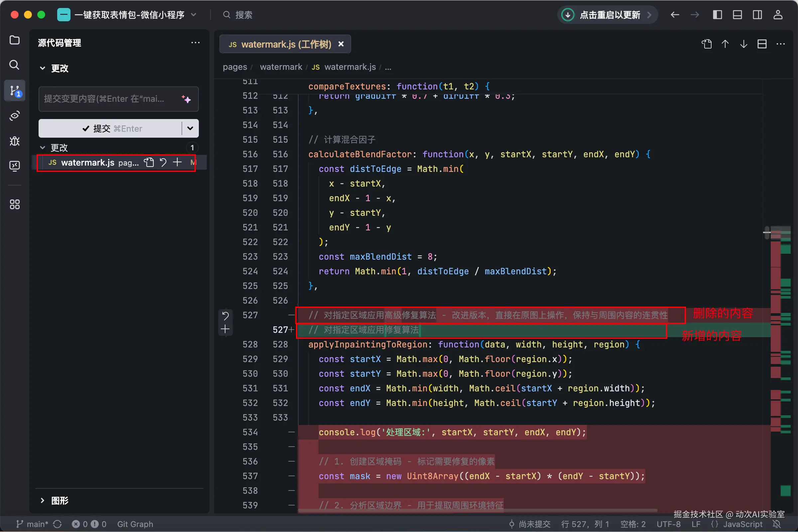Go to previous change up arrow
The height and width of the screenshot is (532, 798).
tap(725, 44)
